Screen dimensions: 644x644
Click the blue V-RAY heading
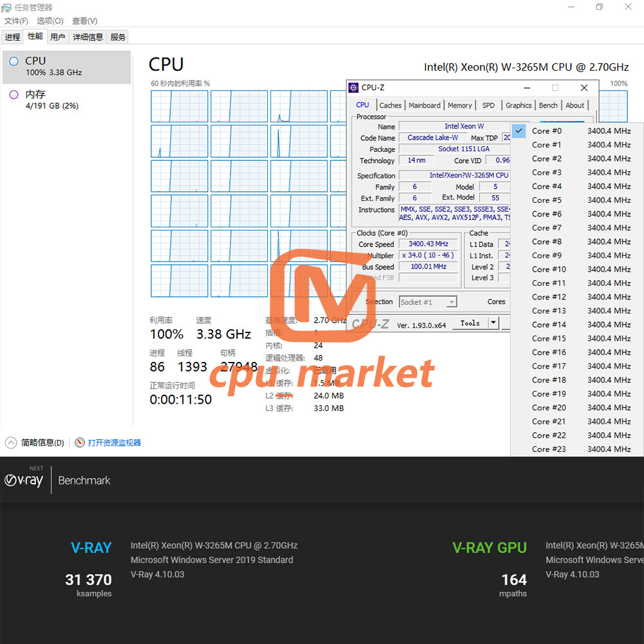[x=91, y=548]
